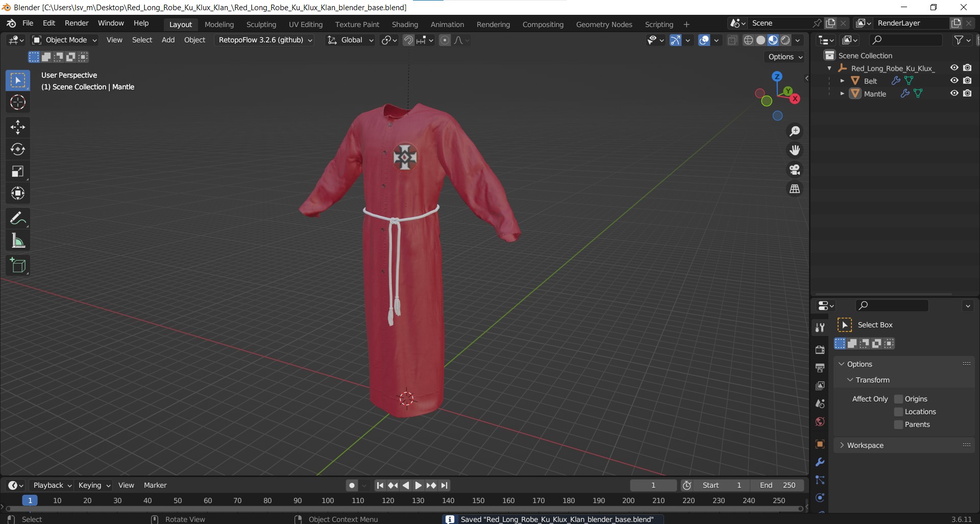Collapse the Red_Long_Robe collection
Viewport: 980px width, 524px height.
coord(829,68)
